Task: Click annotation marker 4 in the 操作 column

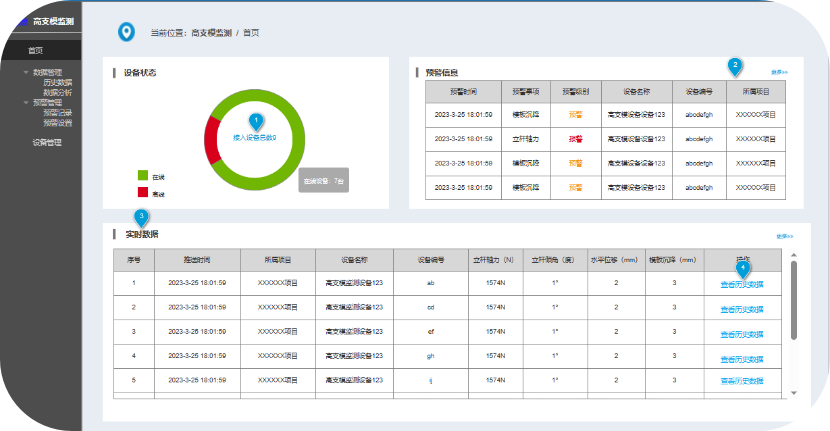Action: 742,267
